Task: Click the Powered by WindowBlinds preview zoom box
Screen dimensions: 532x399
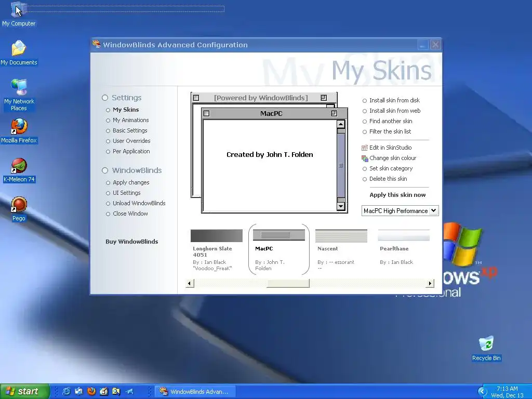Action: pos(323,98)
